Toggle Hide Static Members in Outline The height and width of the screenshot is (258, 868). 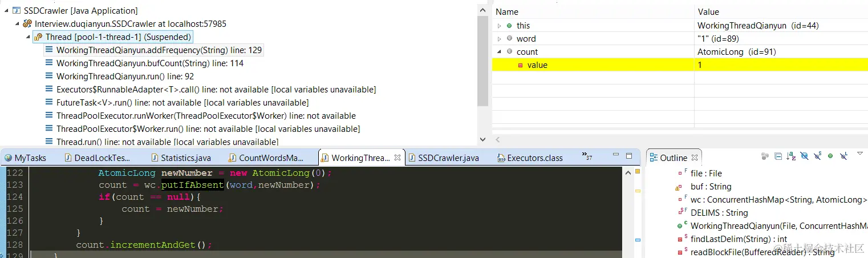coord(817,156)
